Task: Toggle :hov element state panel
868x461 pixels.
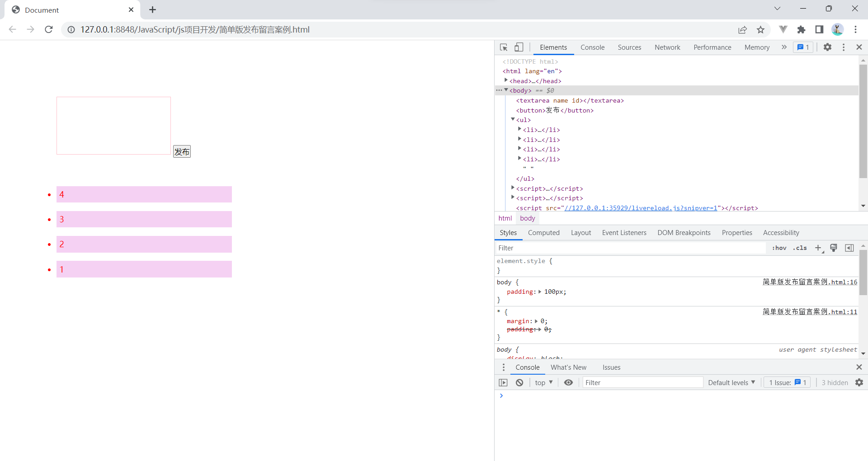Action: click(x=779, y=248)
